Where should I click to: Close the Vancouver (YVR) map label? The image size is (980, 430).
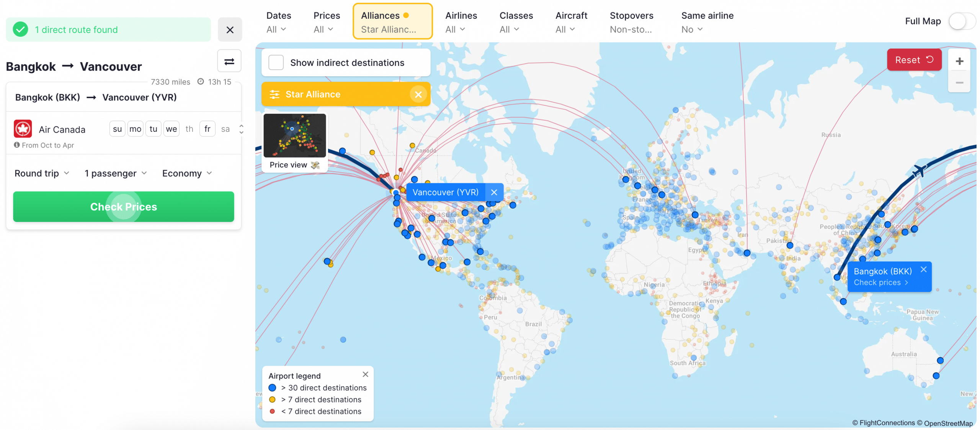tap(494, 192)
